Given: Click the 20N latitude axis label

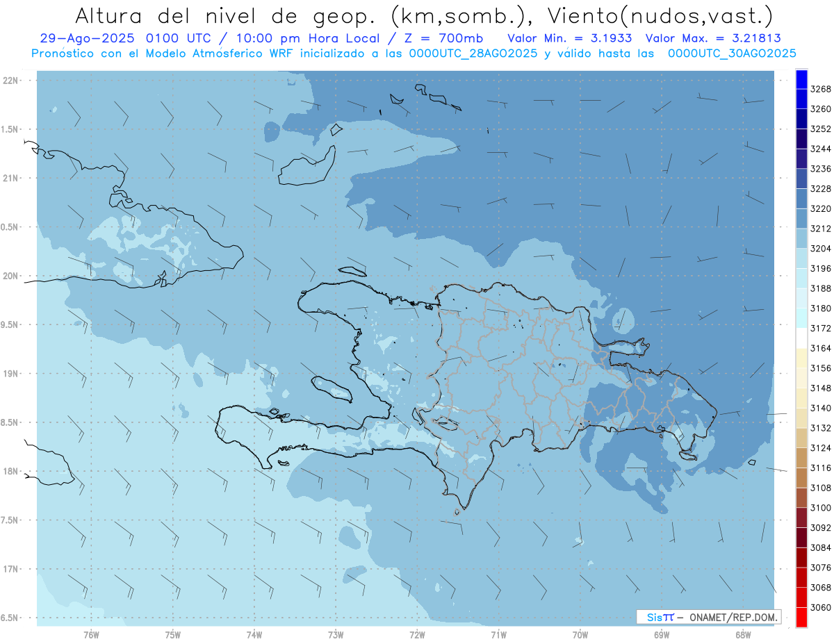Looking at the screenshot, I should 12,276.
